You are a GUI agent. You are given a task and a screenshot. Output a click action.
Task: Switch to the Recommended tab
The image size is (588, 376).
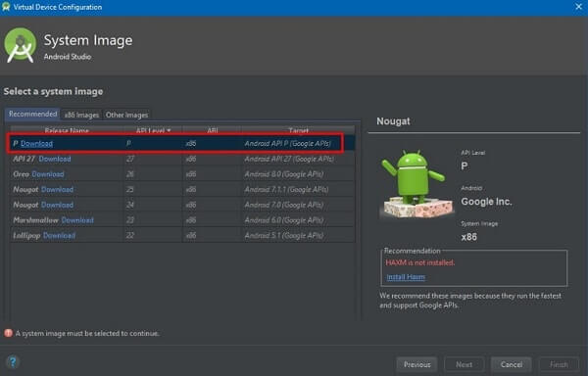tap(32, 114)
